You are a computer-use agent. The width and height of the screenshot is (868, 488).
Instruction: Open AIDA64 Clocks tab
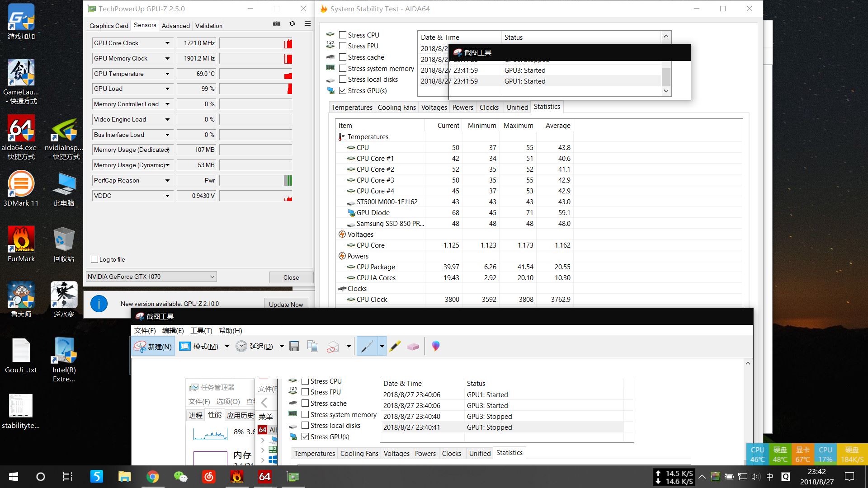489,108
